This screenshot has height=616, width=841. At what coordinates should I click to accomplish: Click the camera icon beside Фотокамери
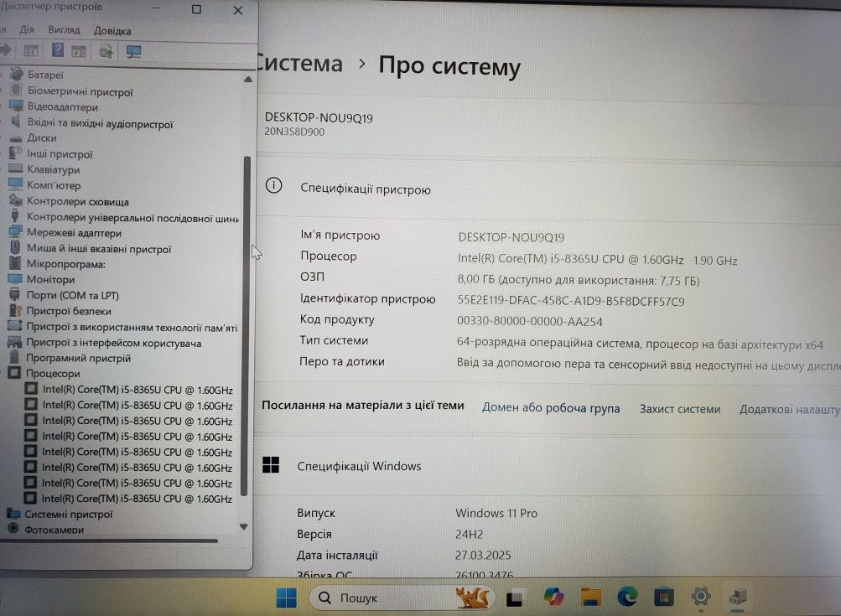point(13,528)
